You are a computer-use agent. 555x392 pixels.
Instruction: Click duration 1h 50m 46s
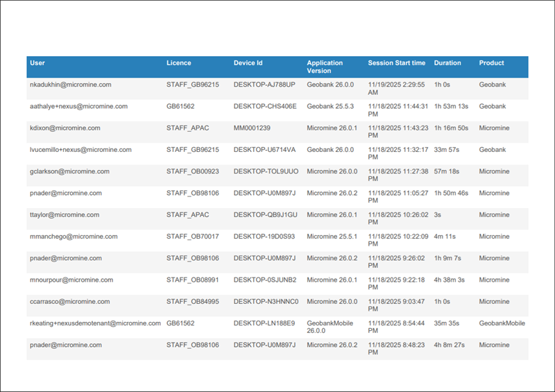coord(451,193)
